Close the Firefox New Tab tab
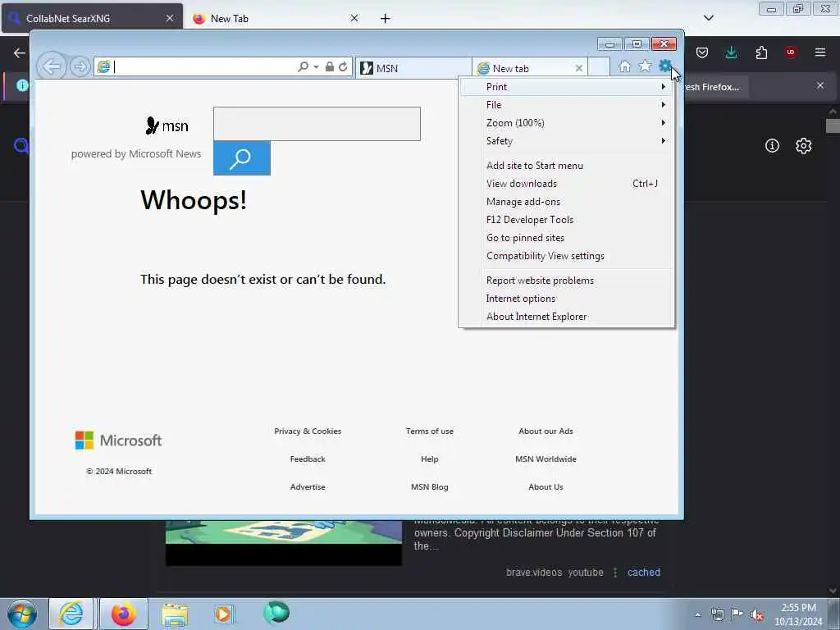 tap(354, 18)
